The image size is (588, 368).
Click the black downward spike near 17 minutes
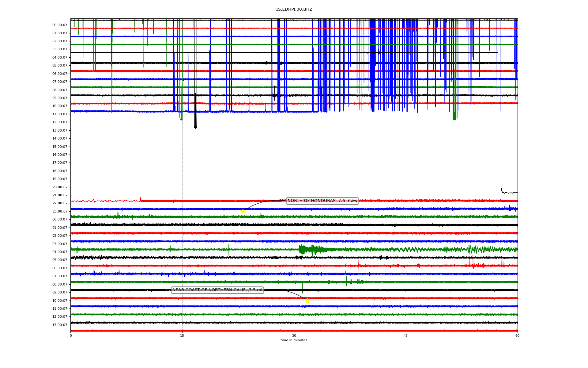[195, 123]
